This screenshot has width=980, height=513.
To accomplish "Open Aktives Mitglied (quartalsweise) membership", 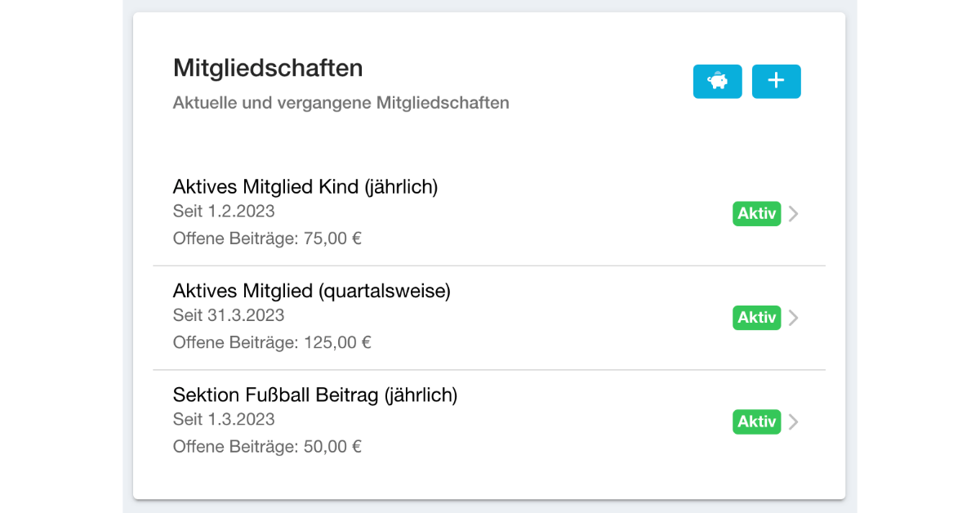I will click(489, 318).
